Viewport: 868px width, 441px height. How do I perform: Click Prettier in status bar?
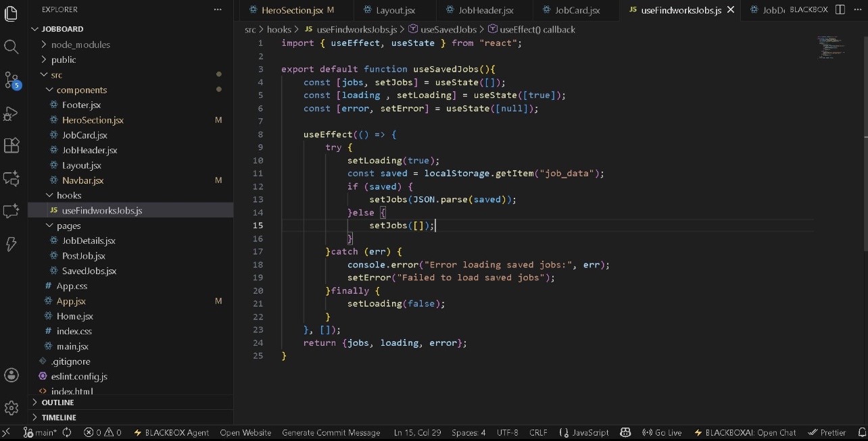827,432
